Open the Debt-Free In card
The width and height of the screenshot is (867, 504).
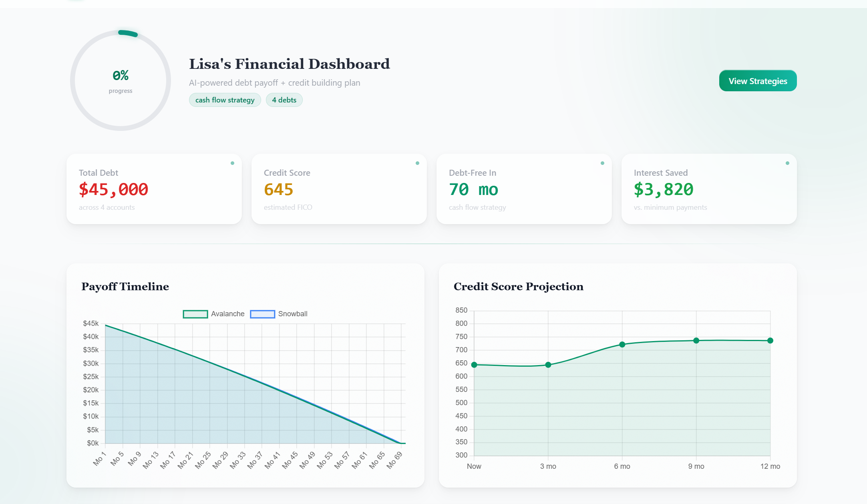click(524, 189)
